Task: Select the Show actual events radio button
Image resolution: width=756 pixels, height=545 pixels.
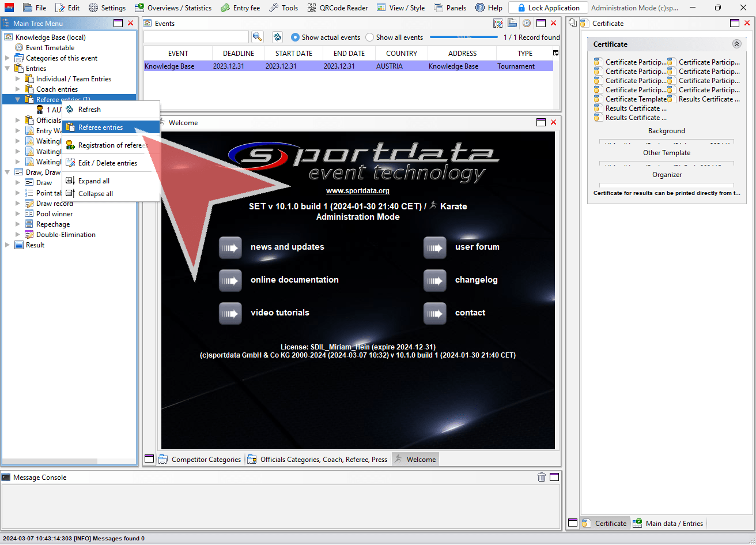Action: pos(296,37)
